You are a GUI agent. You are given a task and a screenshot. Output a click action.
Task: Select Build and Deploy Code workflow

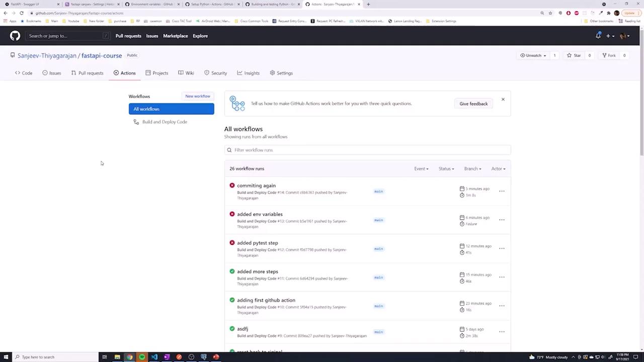pos(165,122)
